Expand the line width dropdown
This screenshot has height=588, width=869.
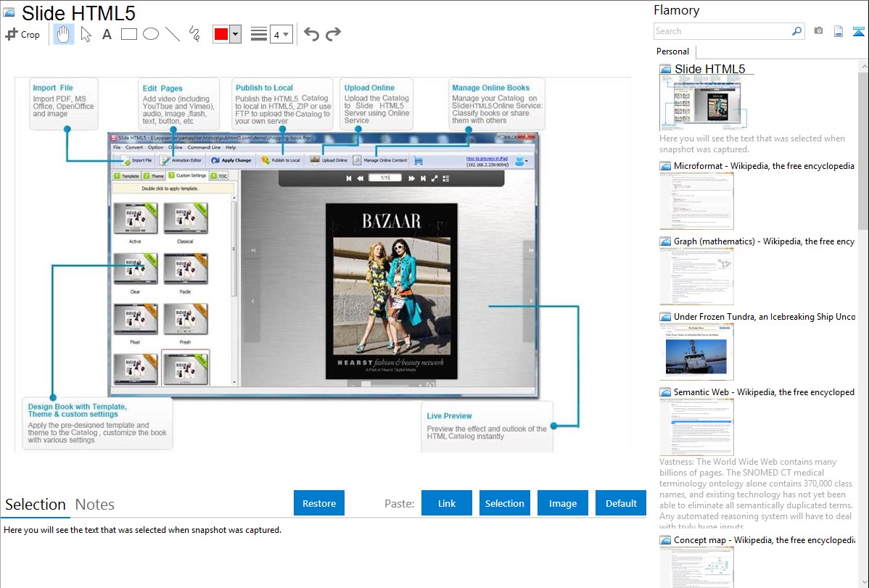pos(281,34)
